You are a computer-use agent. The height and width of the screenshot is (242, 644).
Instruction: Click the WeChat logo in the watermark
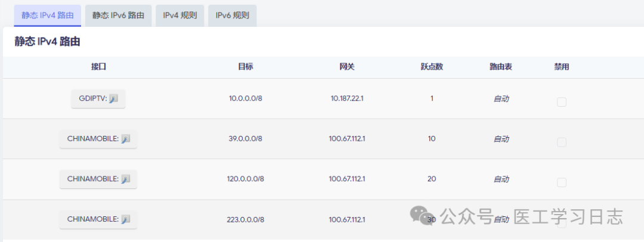[x=425, y=216]
